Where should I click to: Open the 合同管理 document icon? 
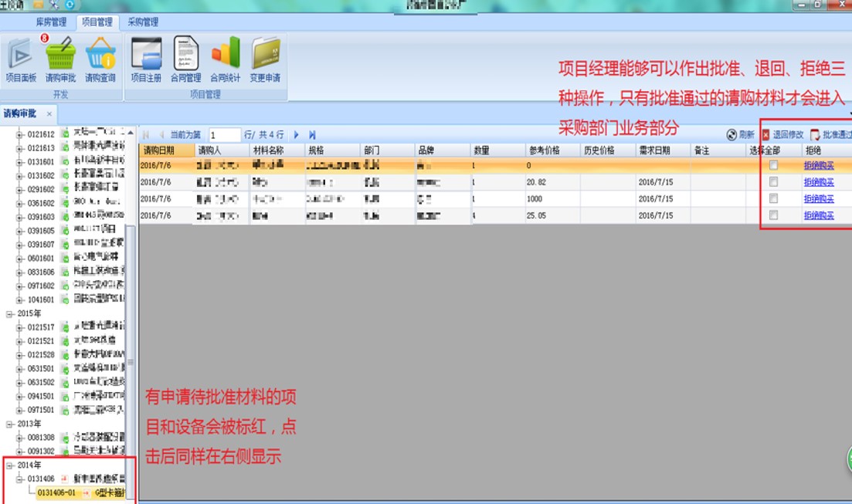click(x=186, y=59)
